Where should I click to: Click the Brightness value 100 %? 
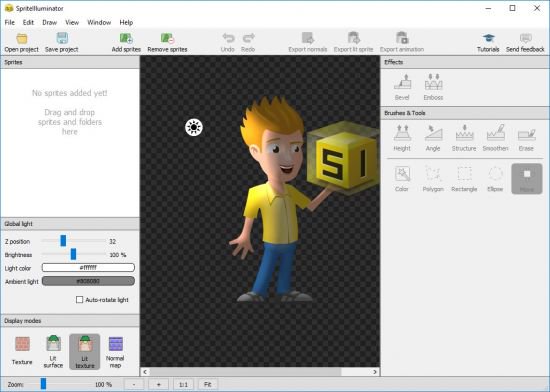point(118,255)
